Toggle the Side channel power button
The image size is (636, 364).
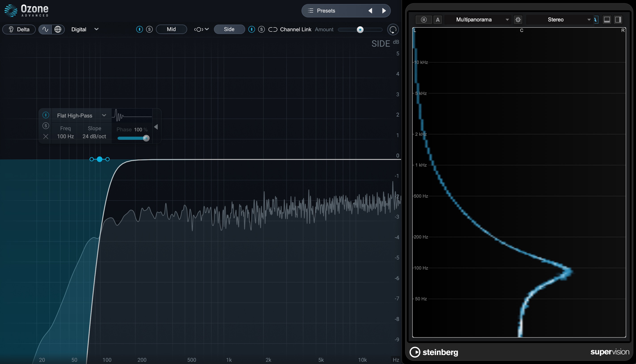tap(251, 29)
